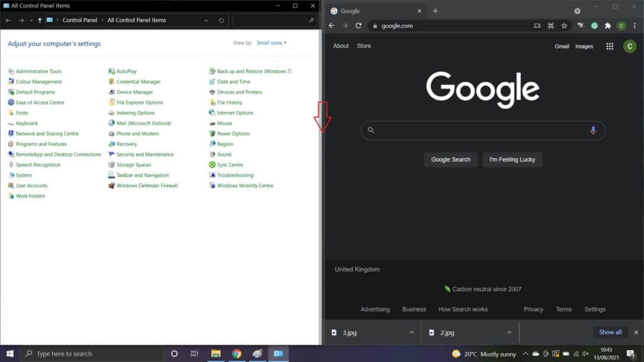Launch Google Chrome from the taskbar
644x362 pixels.
point(236,353)
